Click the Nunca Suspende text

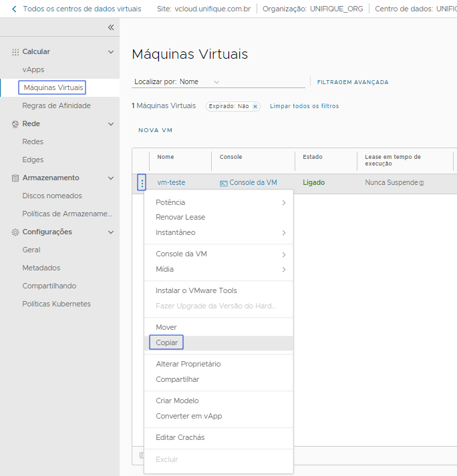pyautogui.click(x=392, y=183)
